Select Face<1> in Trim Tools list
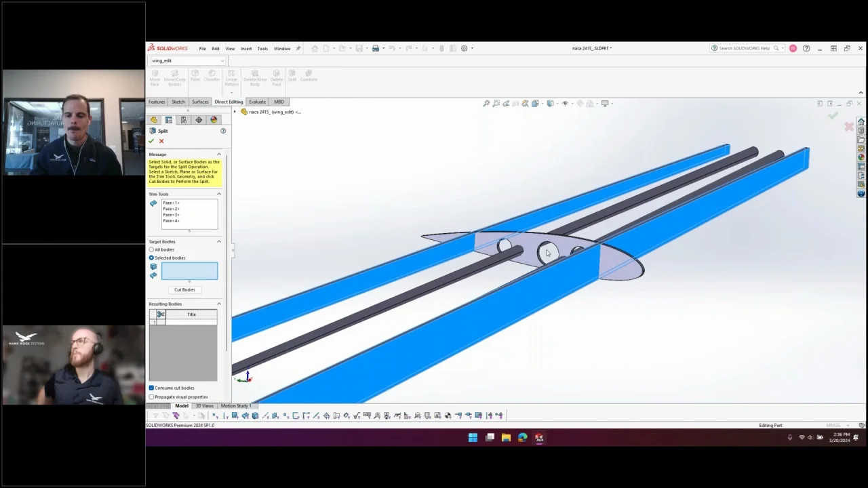Screen dimensions: 868x488 pos(171,203)
